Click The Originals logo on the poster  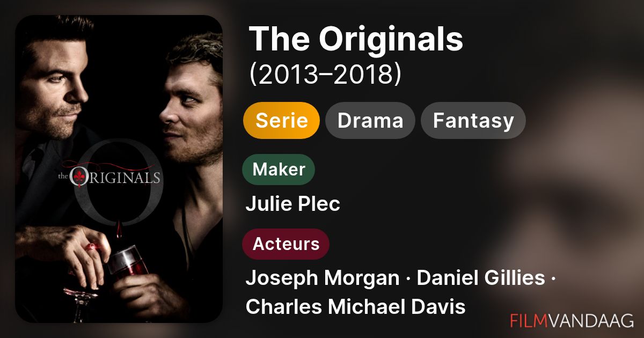(109, 177)
